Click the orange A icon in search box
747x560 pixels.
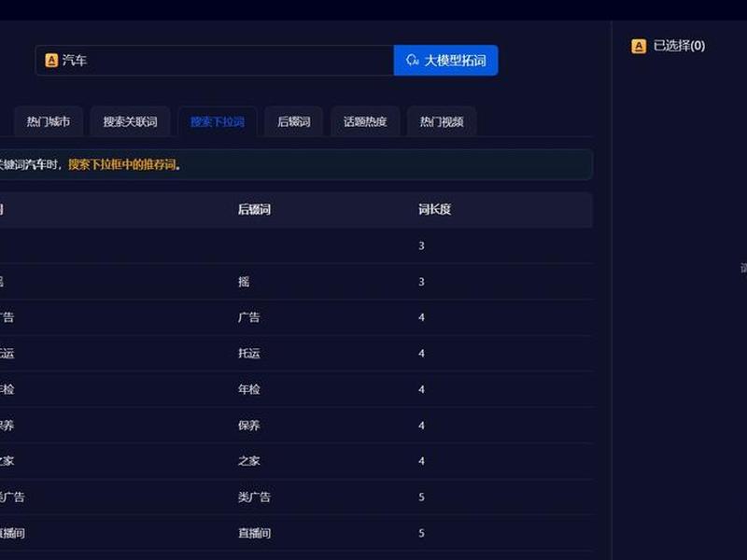tap(51, 61)
